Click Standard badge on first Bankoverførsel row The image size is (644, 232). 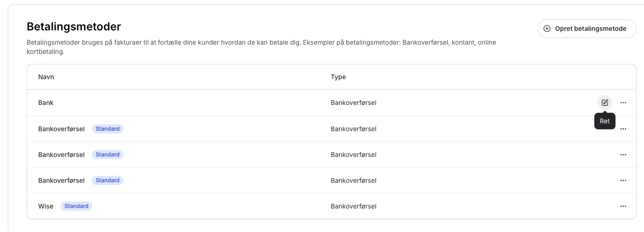click(x=108, y=129)
